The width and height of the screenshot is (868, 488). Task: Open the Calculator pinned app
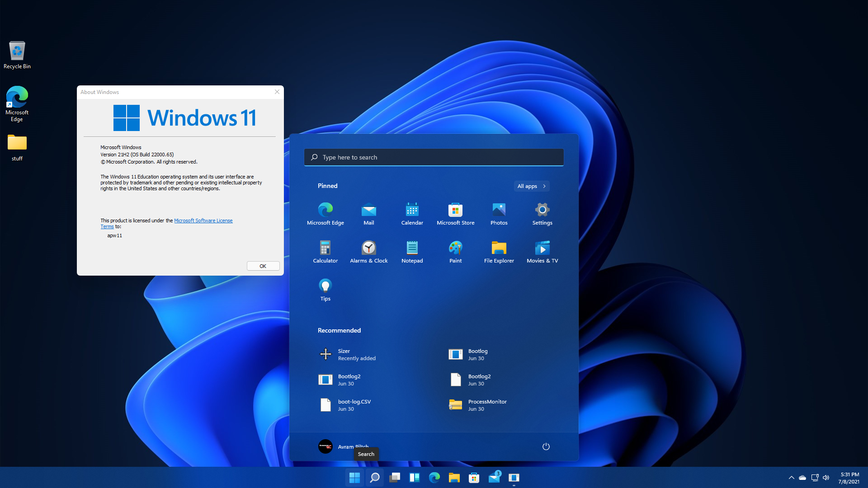point(325,252)
